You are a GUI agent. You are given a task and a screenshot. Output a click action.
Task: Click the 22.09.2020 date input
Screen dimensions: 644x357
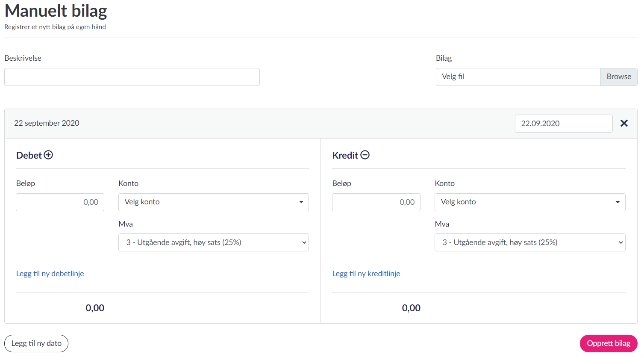[563, 124]
